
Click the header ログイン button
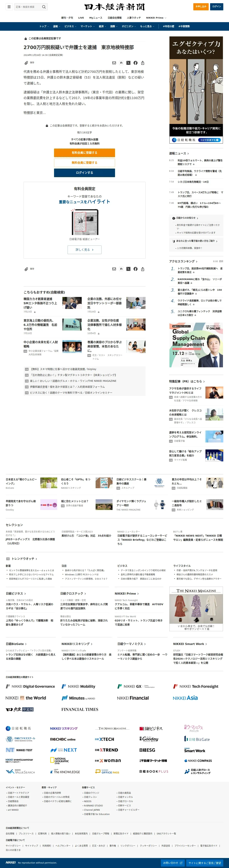point(217,6)
